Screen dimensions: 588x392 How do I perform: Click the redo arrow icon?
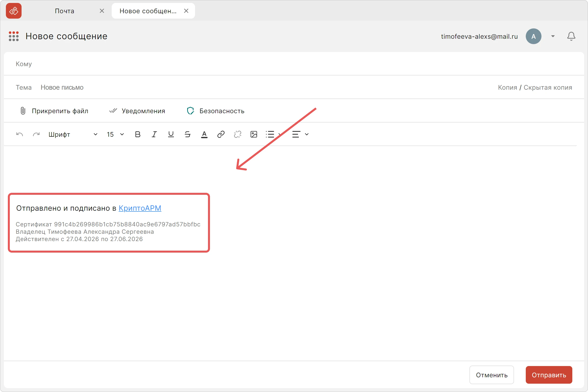(x=36, y=135)
